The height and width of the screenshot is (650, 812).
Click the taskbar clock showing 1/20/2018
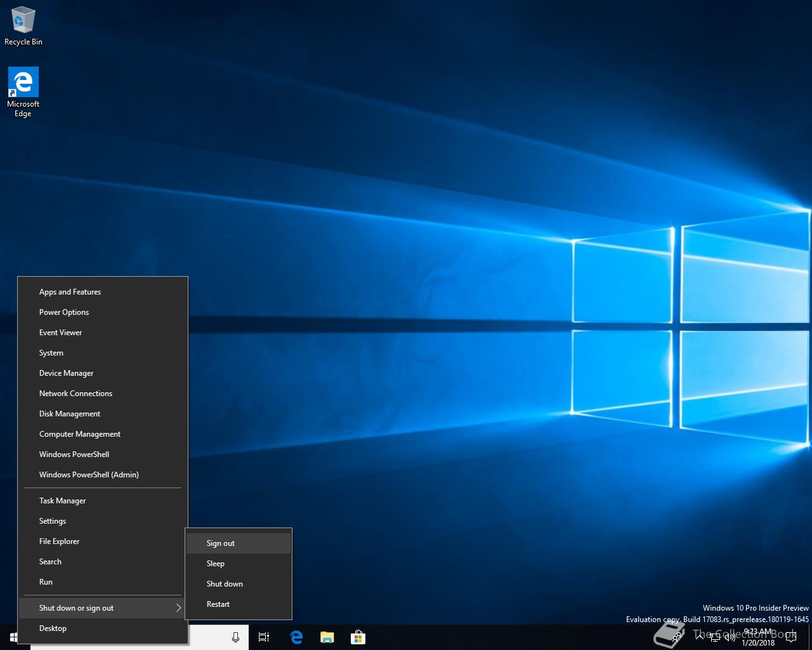(x=759, y=637)
